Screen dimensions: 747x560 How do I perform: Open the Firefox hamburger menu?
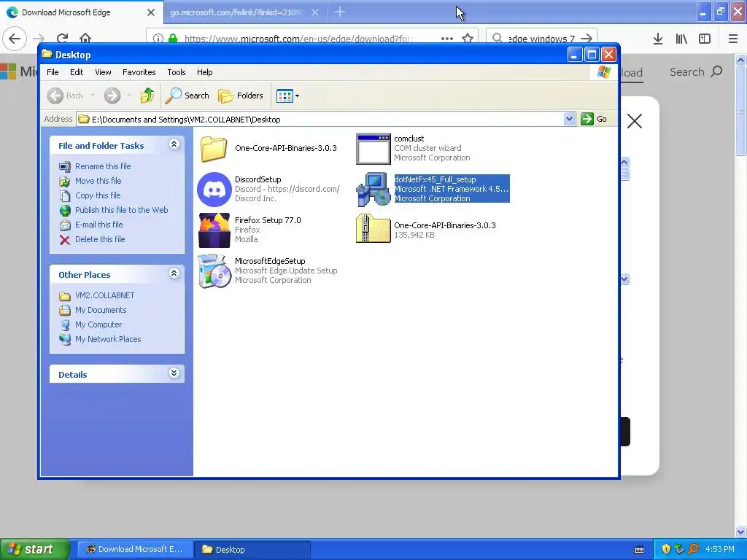(733, 39)
